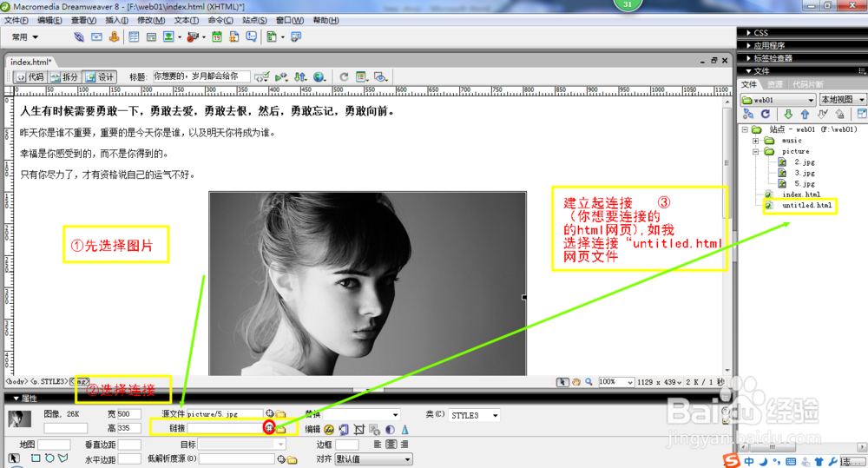Click the 链接 link input field
The height and width of the screenshot is (468, 868).
click(x=225, y=428)
